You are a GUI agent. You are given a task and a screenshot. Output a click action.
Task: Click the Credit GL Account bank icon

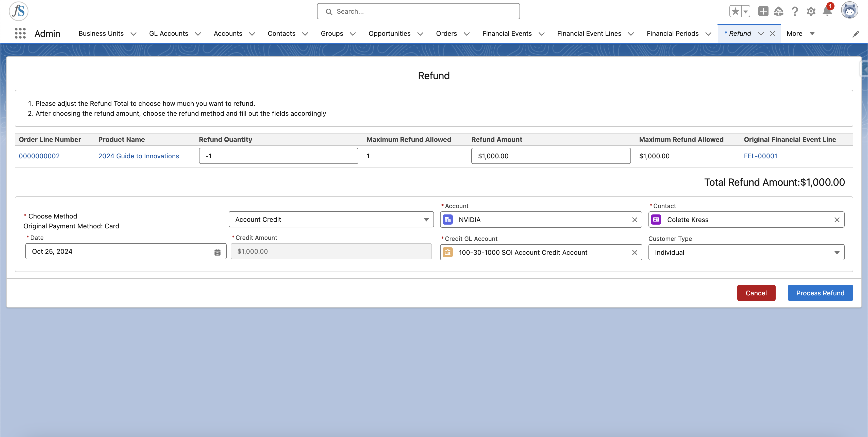pyautogui.click(x=447, y=252)
